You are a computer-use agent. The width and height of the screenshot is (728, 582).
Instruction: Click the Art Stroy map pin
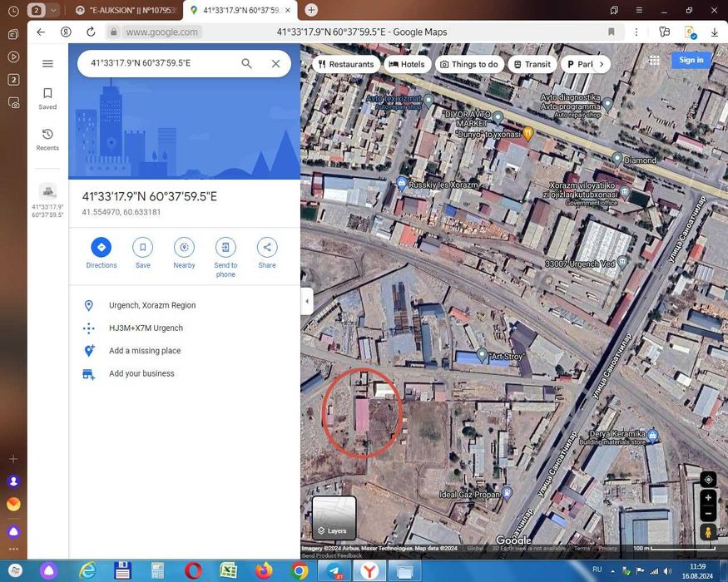[x=482, y=355]
